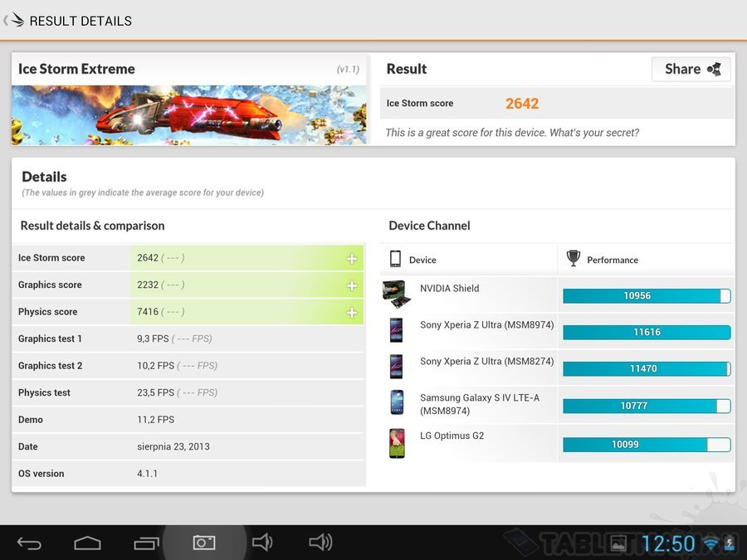This screenshot has height=560, width=747.
Task: Select the NVIDIA Shield device thumbnail
Action: [396, 294]
